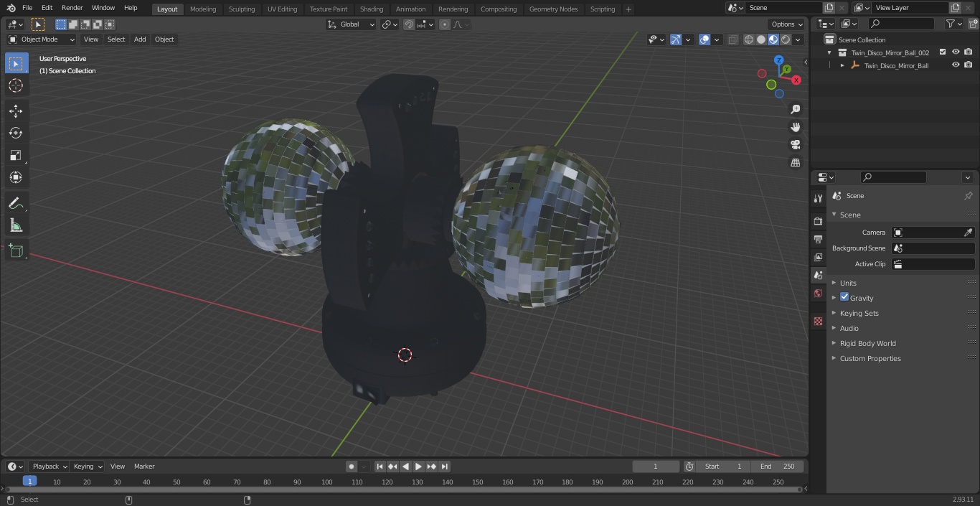Click the current frame number field

tap(656, 467)
